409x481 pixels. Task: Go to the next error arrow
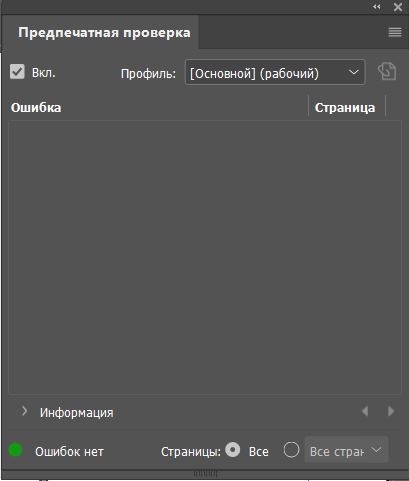pos(391,411)
